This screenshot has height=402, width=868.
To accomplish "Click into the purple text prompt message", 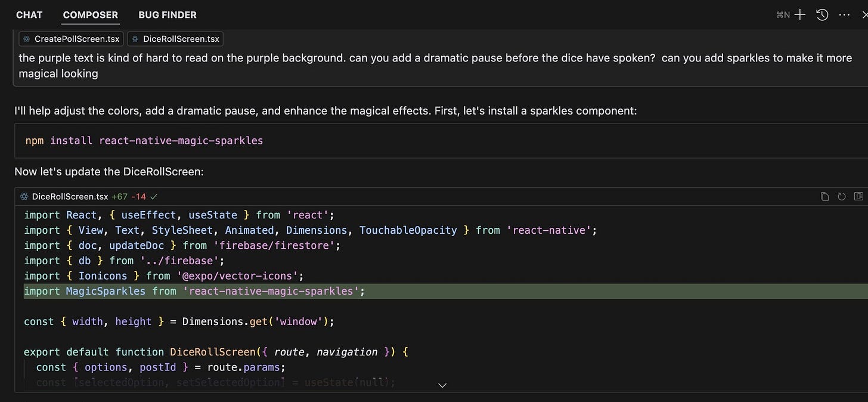I will pyautogui.click(x=435, y=66).
